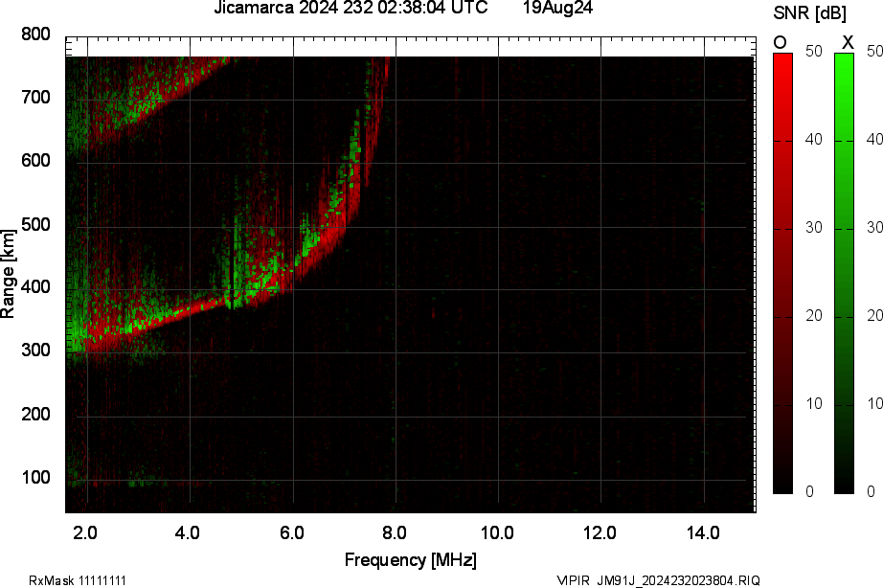The height and width of the screenshot is (588, 883).
Task: Click the 800 km range tick label
Action: 35,34
